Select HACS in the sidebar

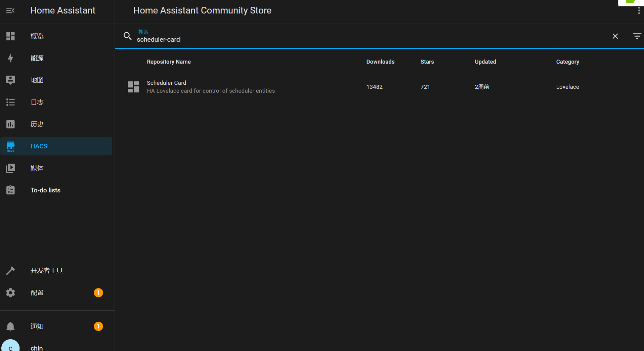click(x=56, y=146)
